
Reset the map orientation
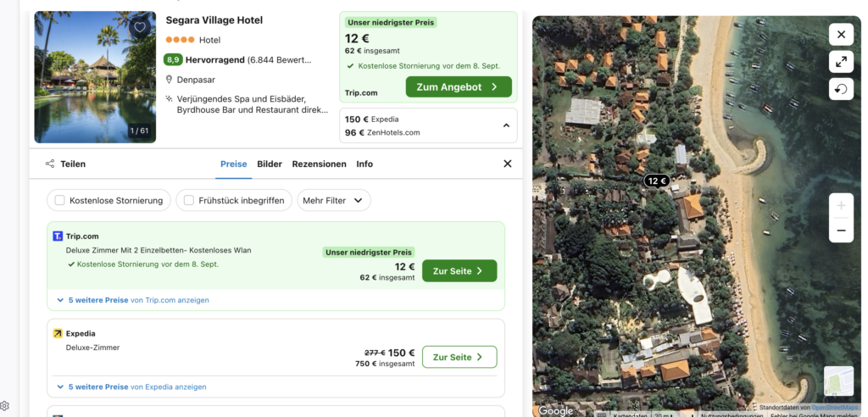pyautogui.click(x=841, y=89)
